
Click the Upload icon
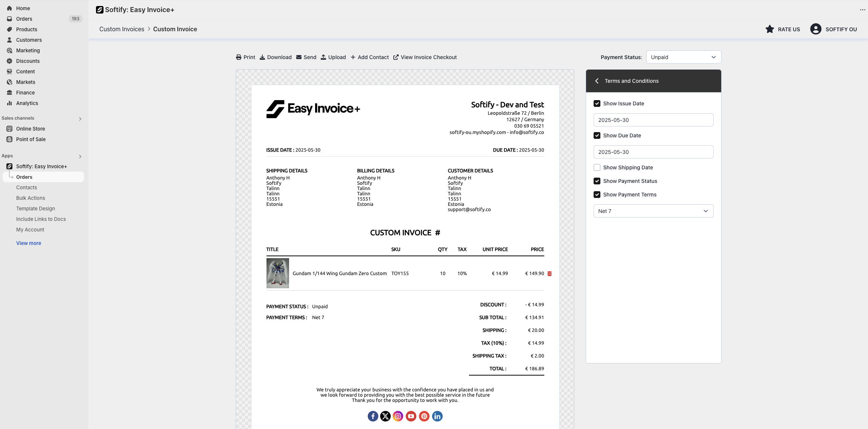323,57
